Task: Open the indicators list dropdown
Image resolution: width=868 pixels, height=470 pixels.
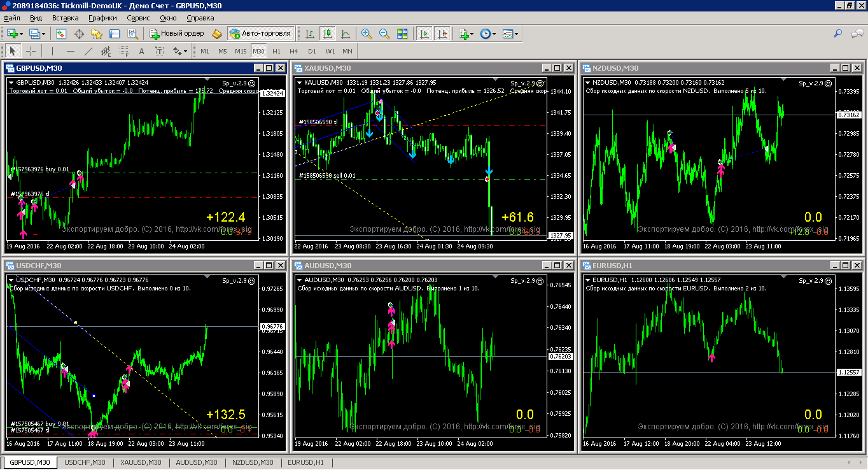Action: [x=472, y=34]
